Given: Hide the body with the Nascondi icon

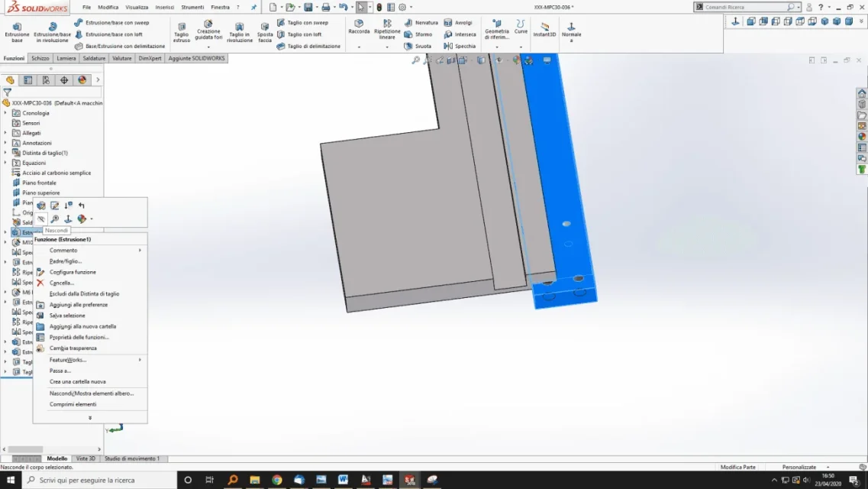Looking at the screenshot, I should pyautogui.click(x=41, y=219).
